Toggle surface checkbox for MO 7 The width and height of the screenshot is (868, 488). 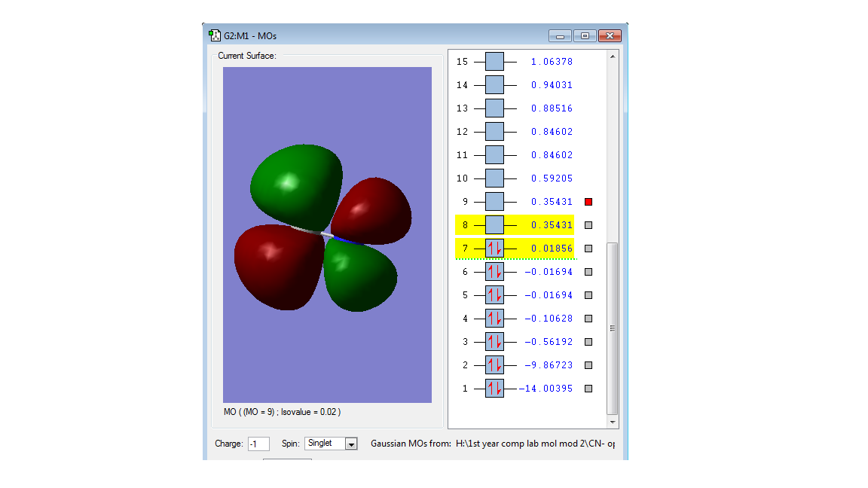tap(588, 249)
